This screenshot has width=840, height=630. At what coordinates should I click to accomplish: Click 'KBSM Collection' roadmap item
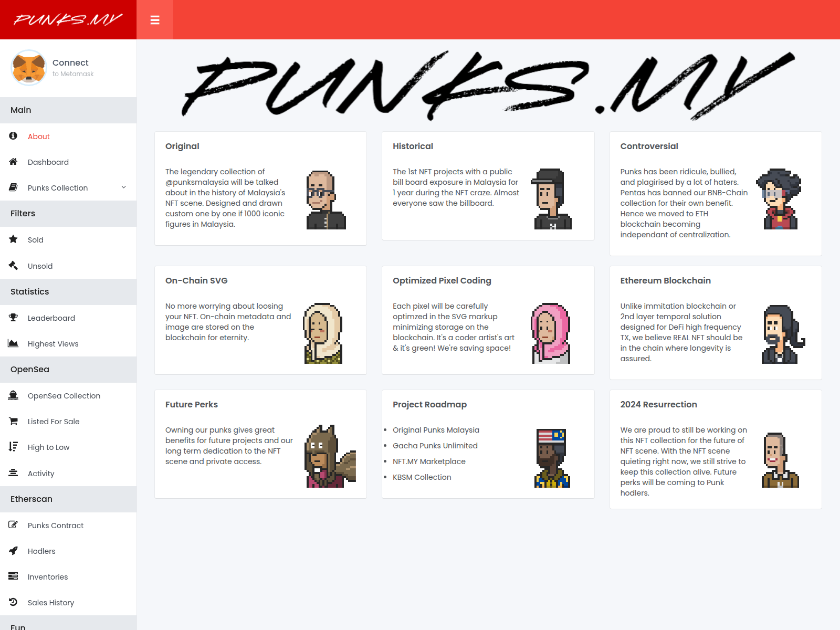[x=422, y=477]
